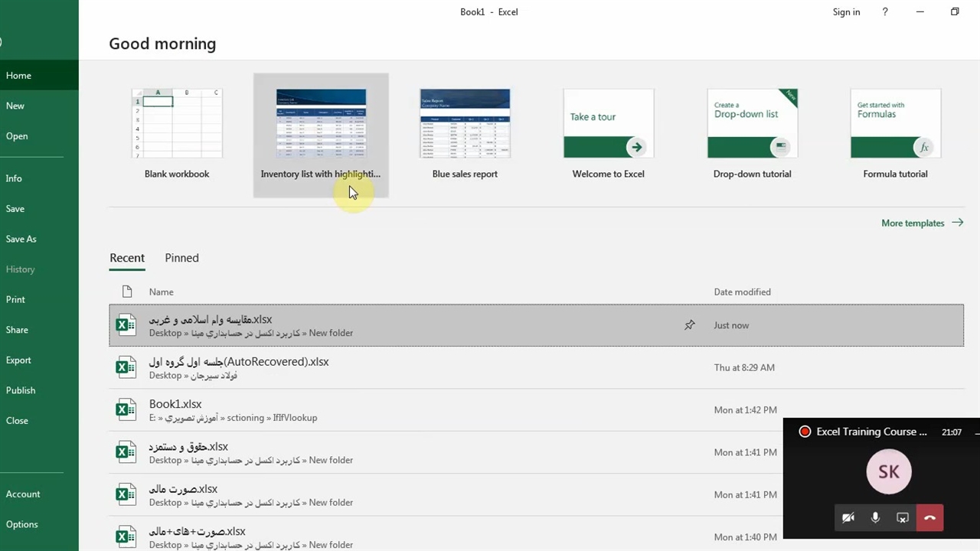The height and width of the screenshot is (551, 980).
Task: Toggle the microphone mute in call widget
Action: pyautogui.click(x=875, y=518)
